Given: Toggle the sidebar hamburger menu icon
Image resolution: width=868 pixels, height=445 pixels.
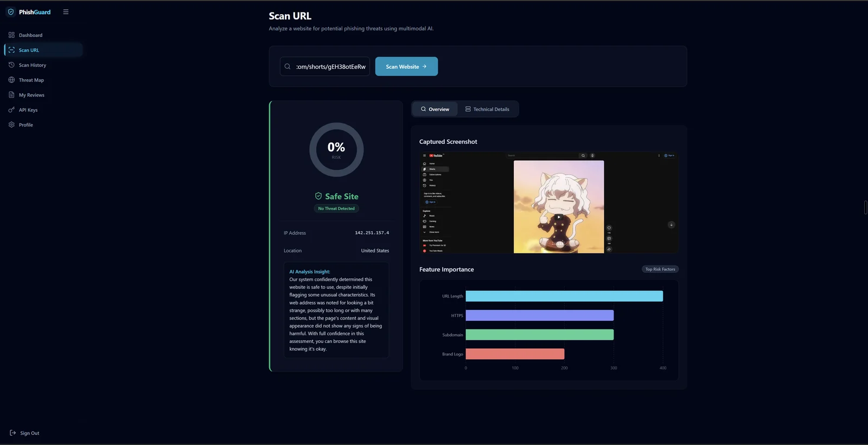Looking at the screenshot, I should (x=66, y=12).
